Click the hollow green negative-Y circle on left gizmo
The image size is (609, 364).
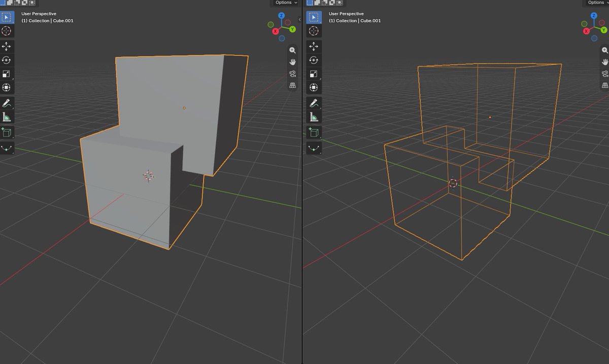pyautogui.click(x=271, y=24)
